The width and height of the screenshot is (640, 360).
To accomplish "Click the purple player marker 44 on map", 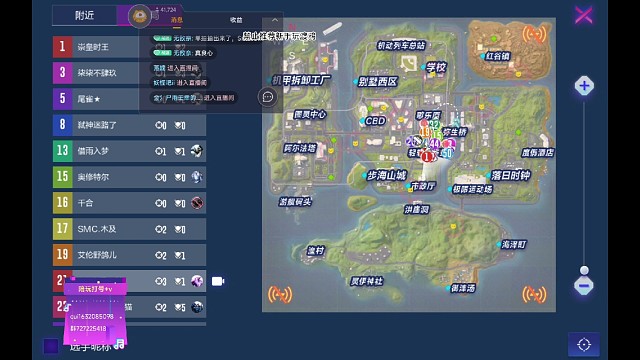I will pyautogui.click(x=434, y=144).
